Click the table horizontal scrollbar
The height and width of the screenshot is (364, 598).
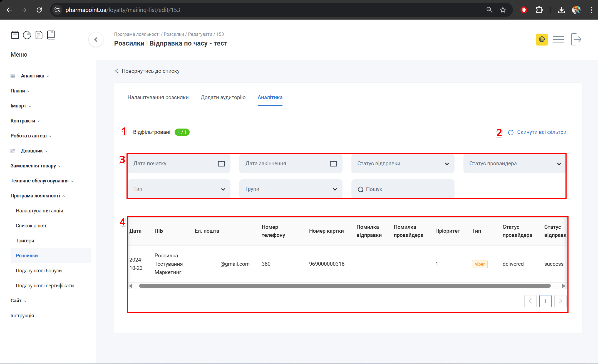[x=344, y=286]
